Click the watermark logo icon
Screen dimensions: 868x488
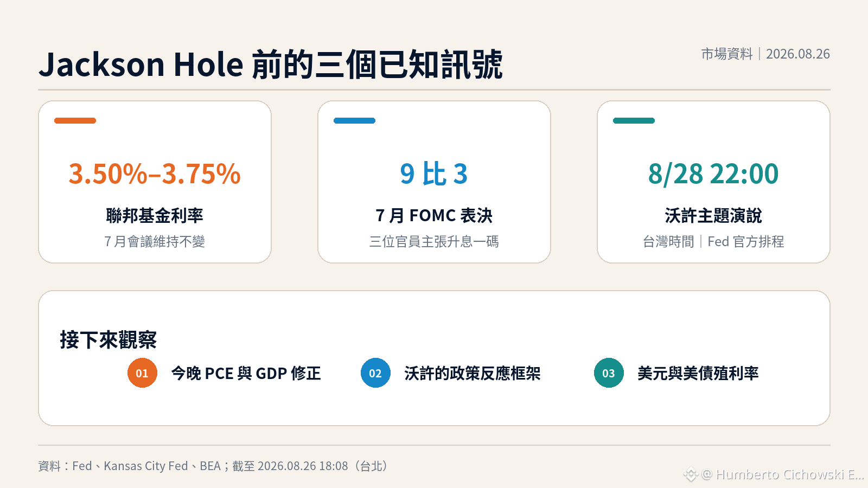691,474
